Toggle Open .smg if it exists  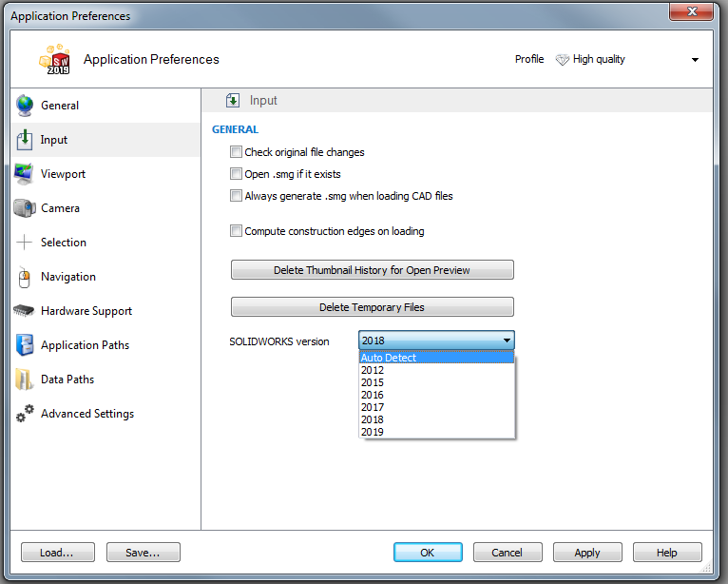pos(237,174)
